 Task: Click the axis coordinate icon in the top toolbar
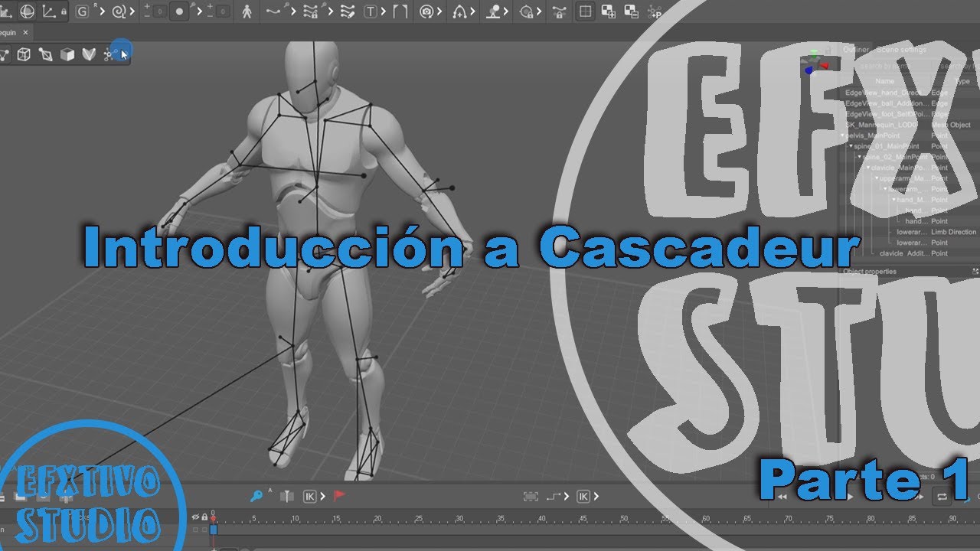click(x=50, y=11)
